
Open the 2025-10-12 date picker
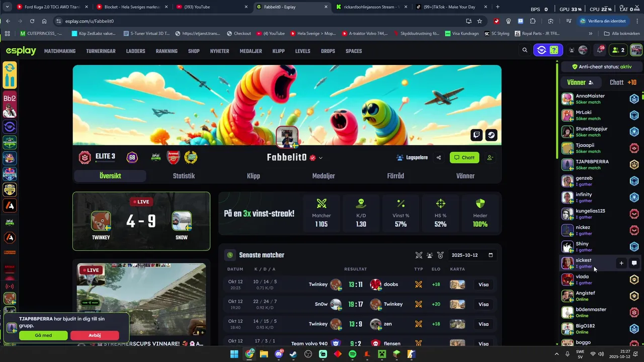(472, 255)
